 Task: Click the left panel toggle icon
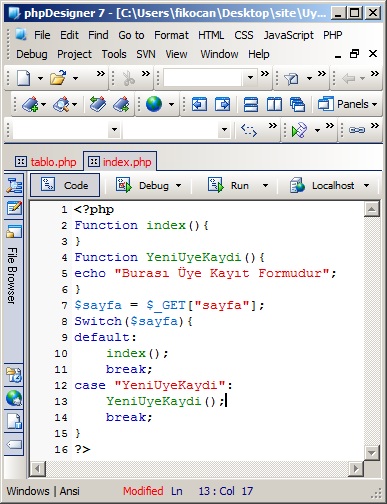point(199,105)
